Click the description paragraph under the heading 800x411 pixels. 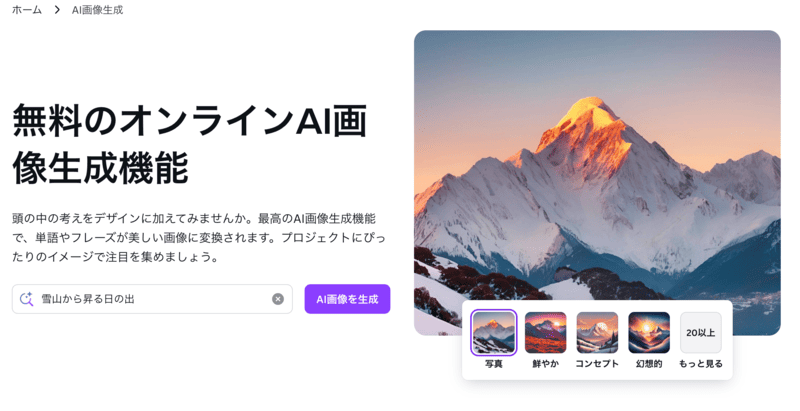click(x=199, y=238)
